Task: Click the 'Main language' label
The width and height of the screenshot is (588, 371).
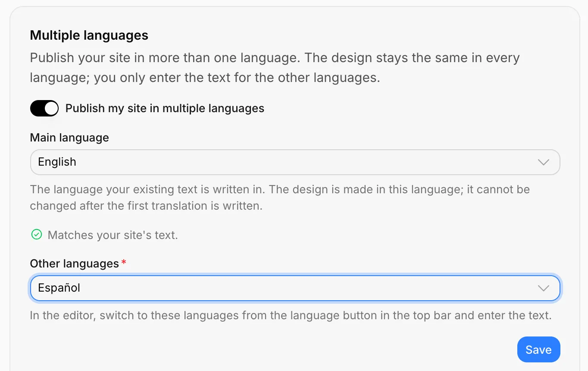Action: click(69, 138)
